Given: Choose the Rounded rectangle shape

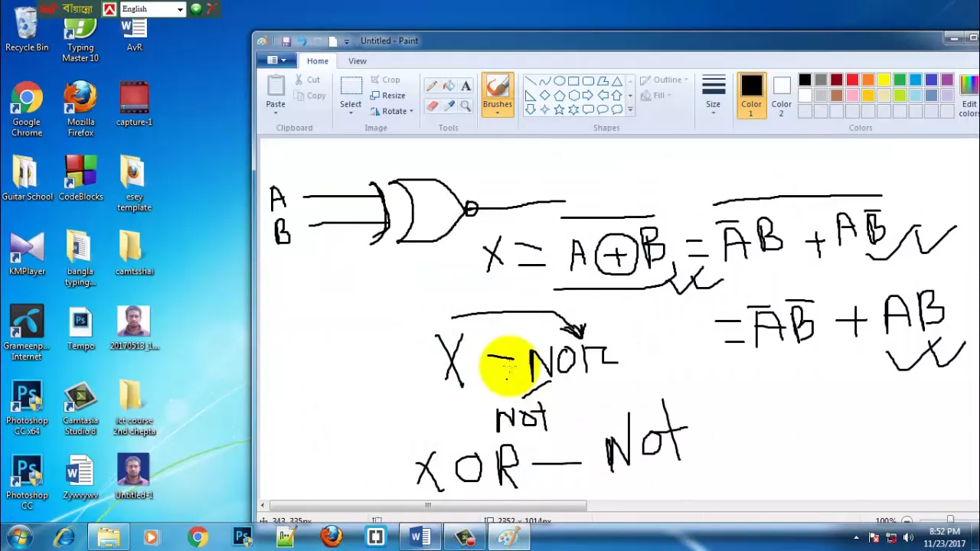Looking at the screenshot, I should (x=588, y=81).
